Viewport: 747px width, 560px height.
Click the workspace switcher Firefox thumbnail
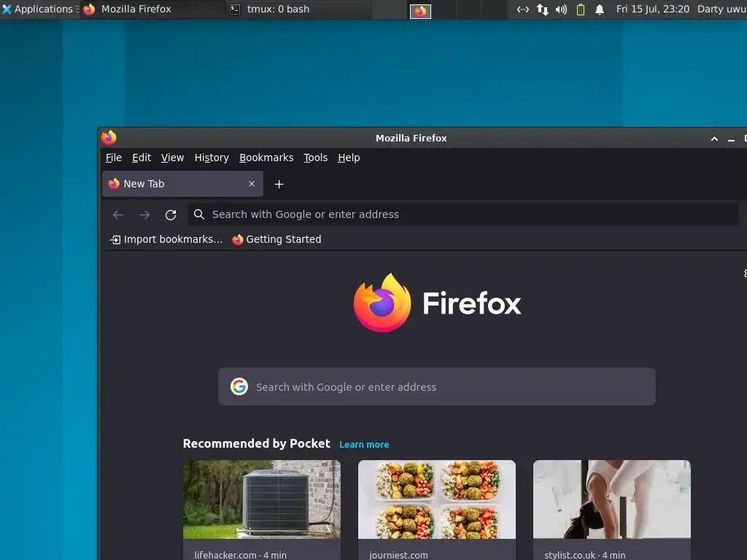(x=420, y=11)
